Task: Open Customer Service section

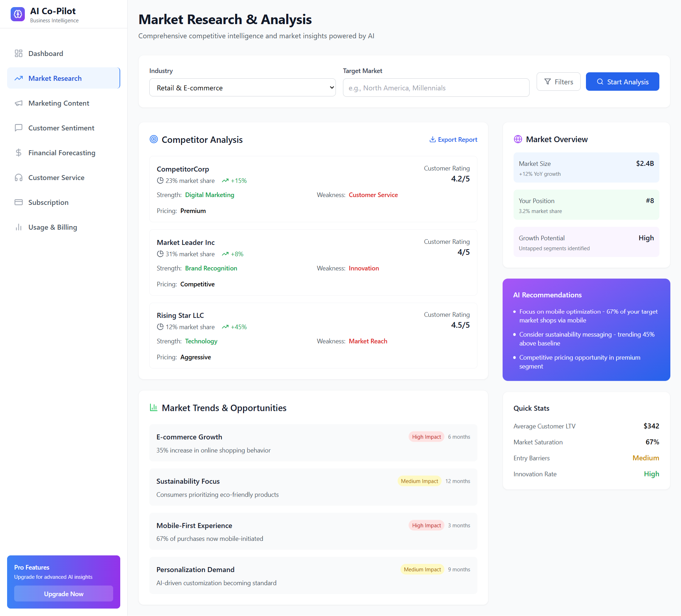Action: tap(63, 178)
